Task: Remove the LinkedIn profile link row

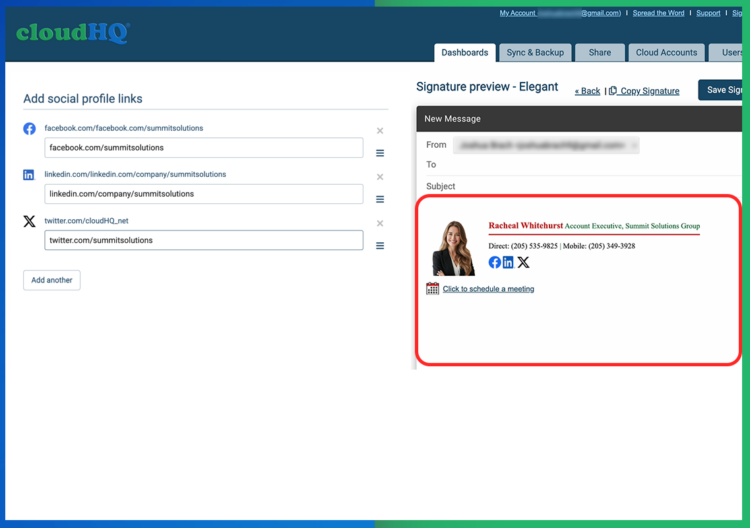Action: (380, 177)
